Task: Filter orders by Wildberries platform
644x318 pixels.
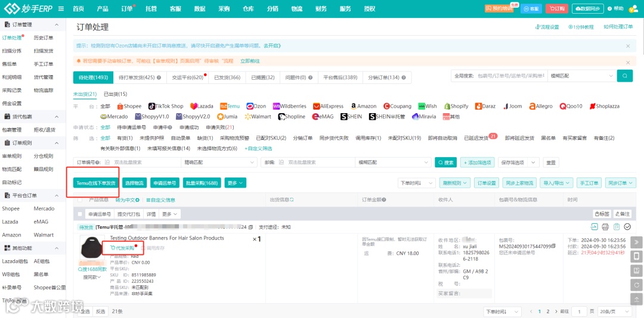Action: [x=290, y=106]
